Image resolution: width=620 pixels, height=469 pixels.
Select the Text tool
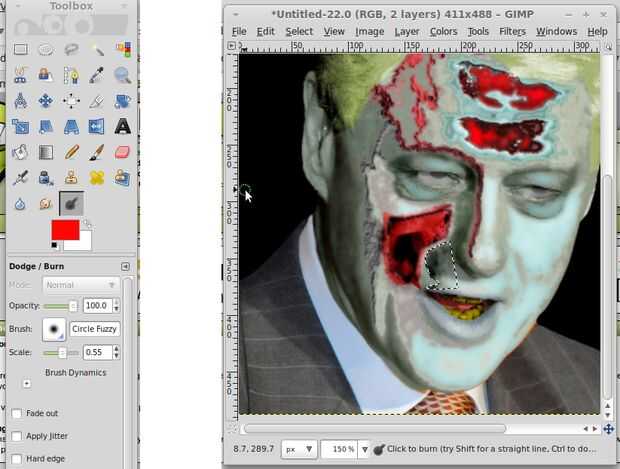click(123, 127)
